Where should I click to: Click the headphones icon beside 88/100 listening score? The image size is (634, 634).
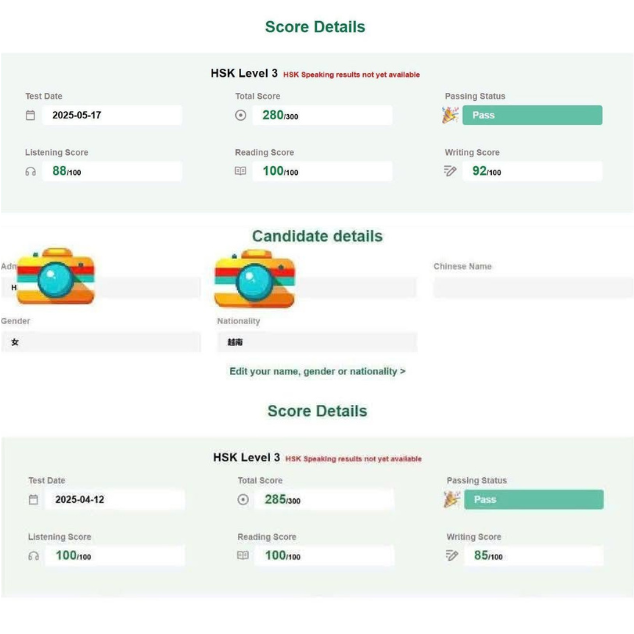click(31, 172)
